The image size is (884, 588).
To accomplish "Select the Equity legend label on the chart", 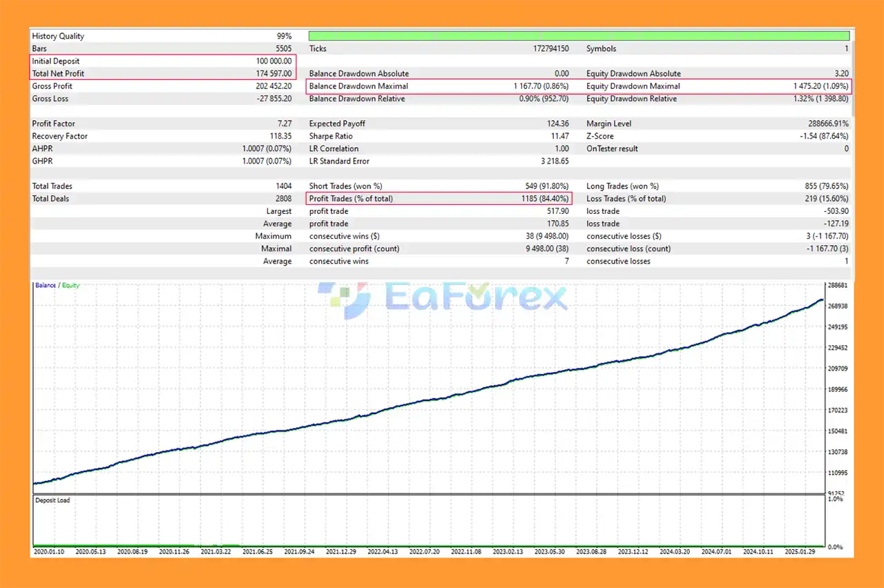I will [x=70, y=285].
